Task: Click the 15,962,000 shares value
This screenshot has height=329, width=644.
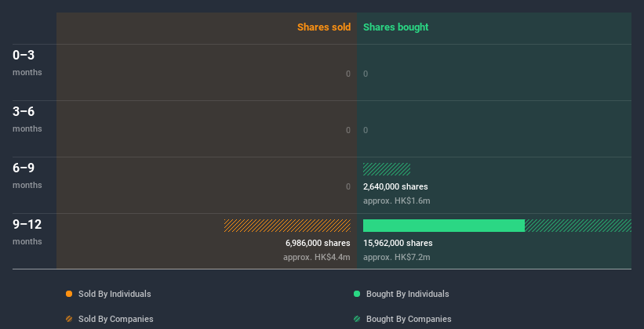Action: point(398,244)
